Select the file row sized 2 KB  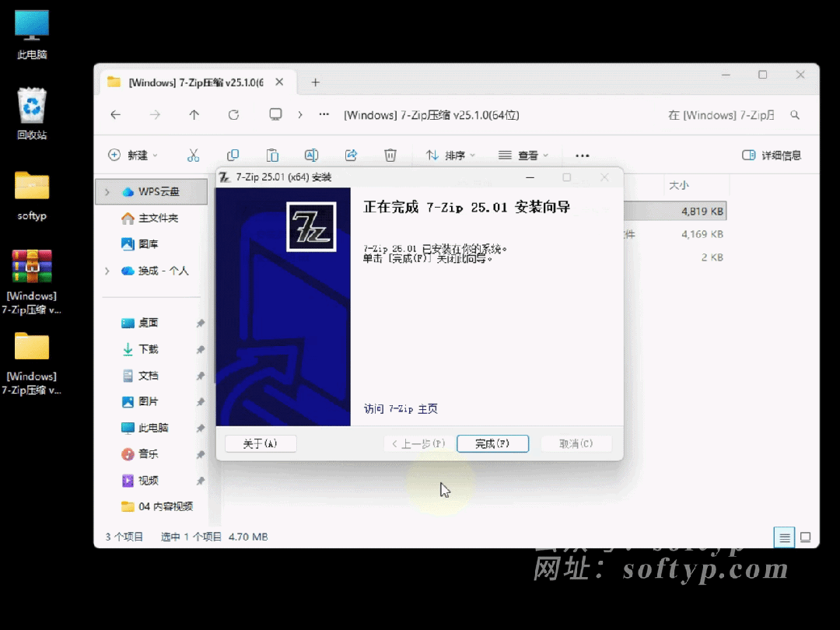(x=675, y=257)
